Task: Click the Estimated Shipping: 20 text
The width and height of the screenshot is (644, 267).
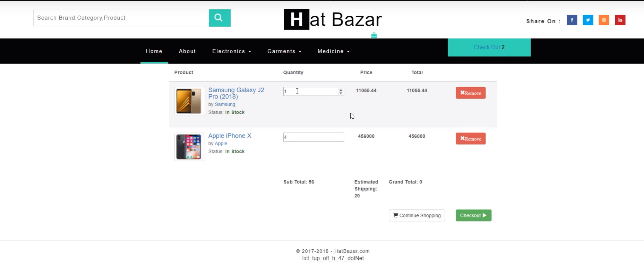Action: (x=366, y=189)
